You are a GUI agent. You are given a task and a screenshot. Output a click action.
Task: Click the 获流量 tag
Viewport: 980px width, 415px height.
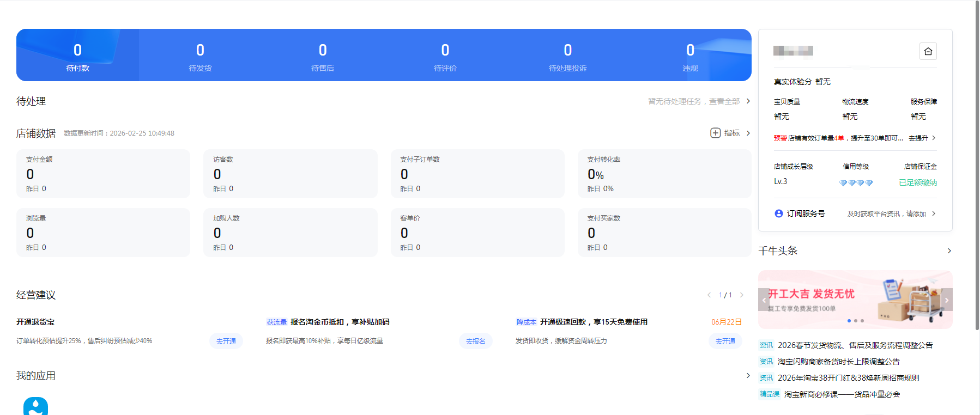point(277,322)
